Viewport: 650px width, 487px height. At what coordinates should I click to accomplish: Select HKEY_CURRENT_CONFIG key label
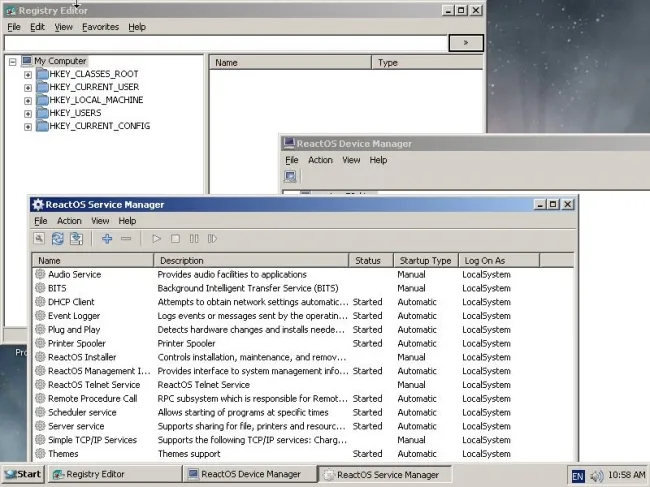click(99, 126)
